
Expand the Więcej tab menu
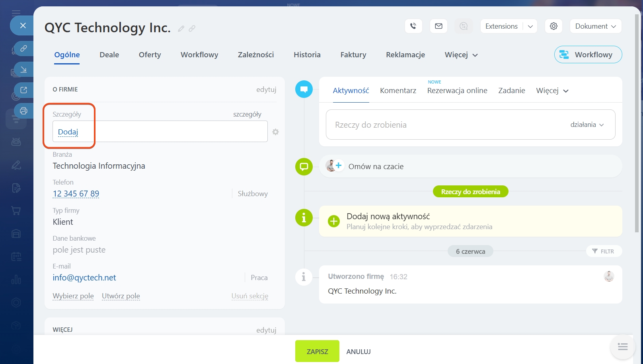461,55
